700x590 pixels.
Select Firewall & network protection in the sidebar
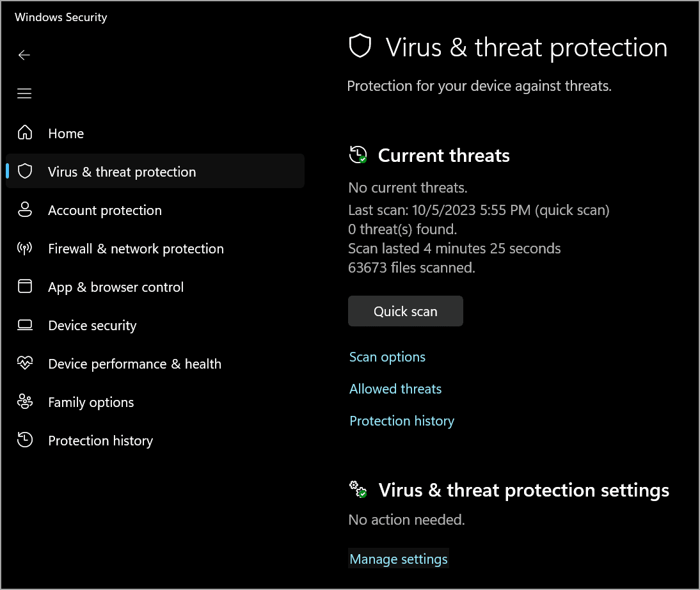[x=136, y=248]
